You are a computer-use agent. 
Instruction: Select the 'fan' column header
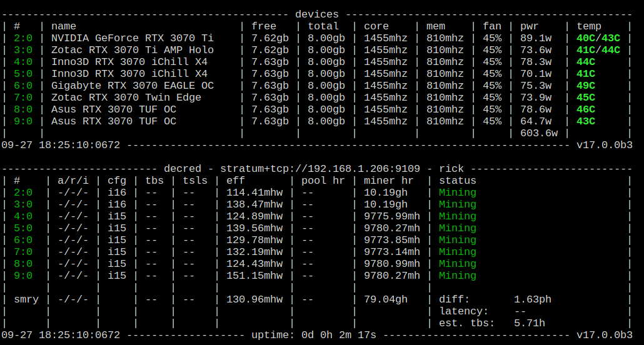pos(492,26)
